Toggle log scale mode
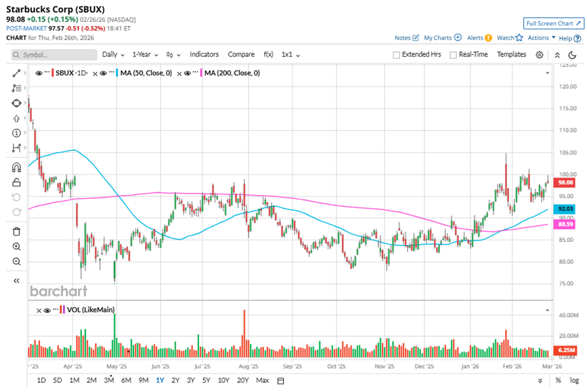The height and width of the screenshot is (392, 587). tap(574, 380)
